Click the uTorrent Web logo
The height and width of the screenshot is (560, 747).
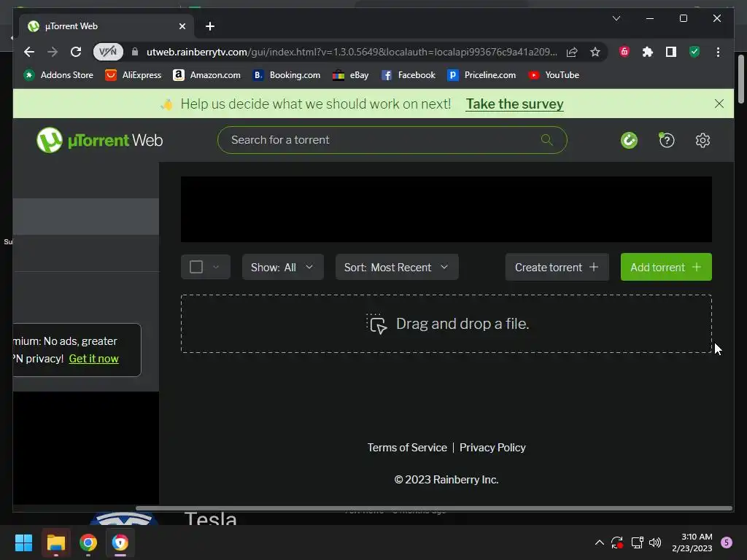[99, 140]
